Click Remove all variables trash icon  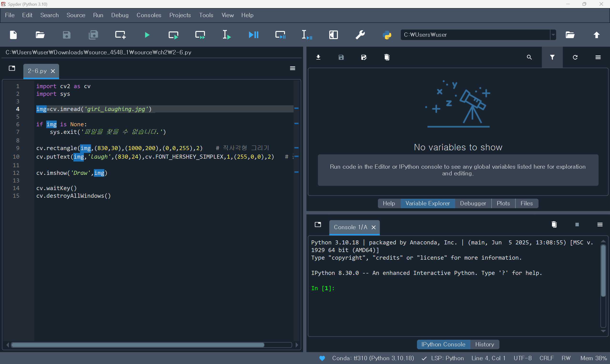pyautogui.click(x=387, y=57)
